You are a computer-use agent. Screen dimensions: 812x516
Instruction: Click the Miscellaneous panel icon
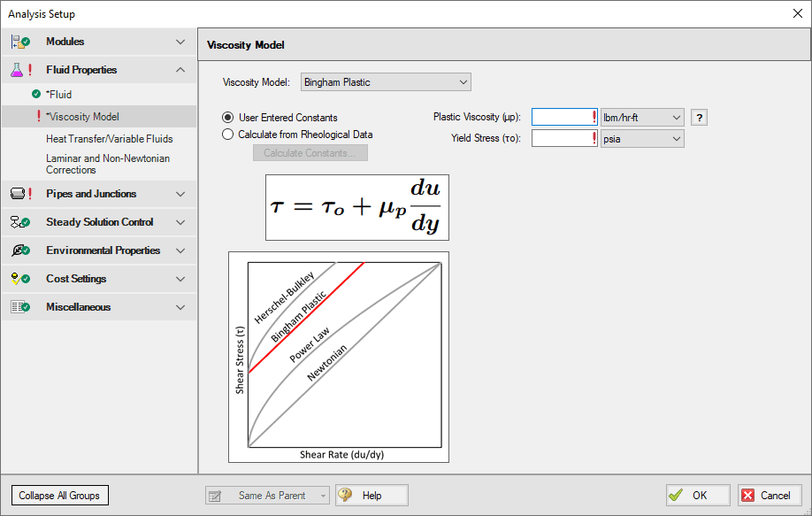19,307
